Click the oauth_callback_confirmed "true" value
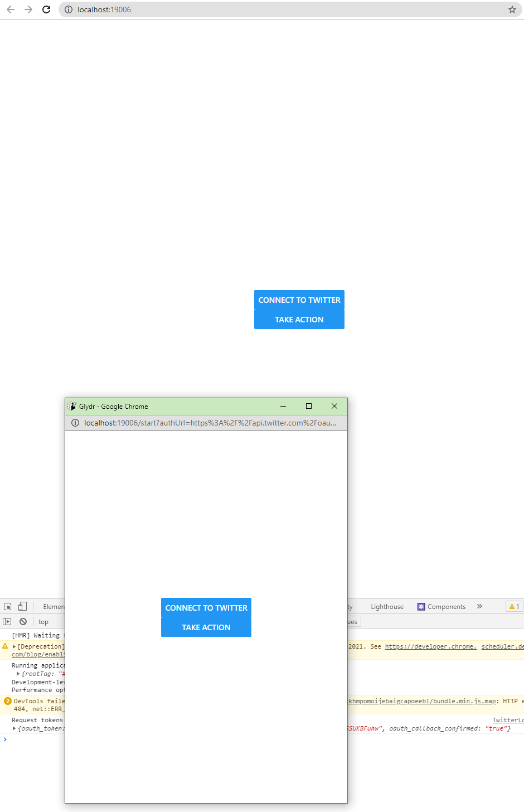The height and width of the screenshot is (812, 524). pyautogui.click(x=496, y=728)
